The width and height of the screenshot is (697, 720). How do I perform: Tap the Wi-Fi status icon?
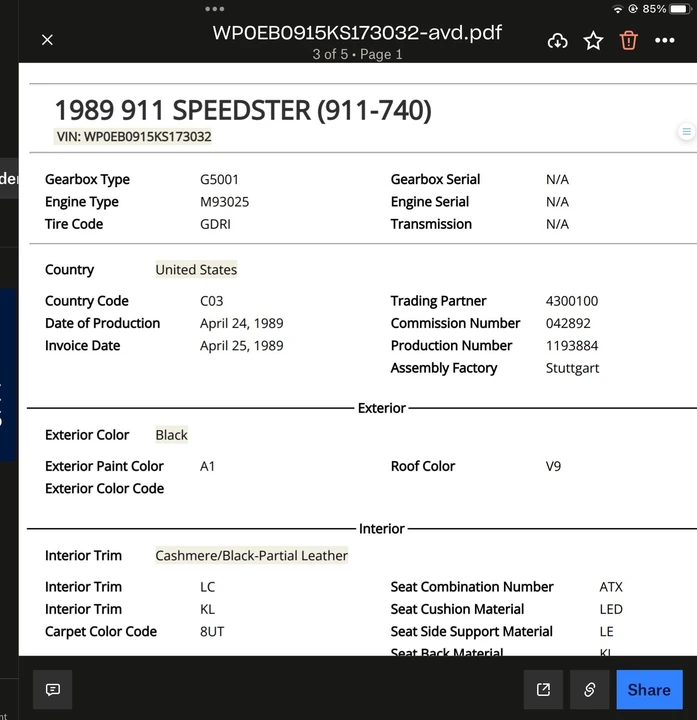(x=618, y=9)
